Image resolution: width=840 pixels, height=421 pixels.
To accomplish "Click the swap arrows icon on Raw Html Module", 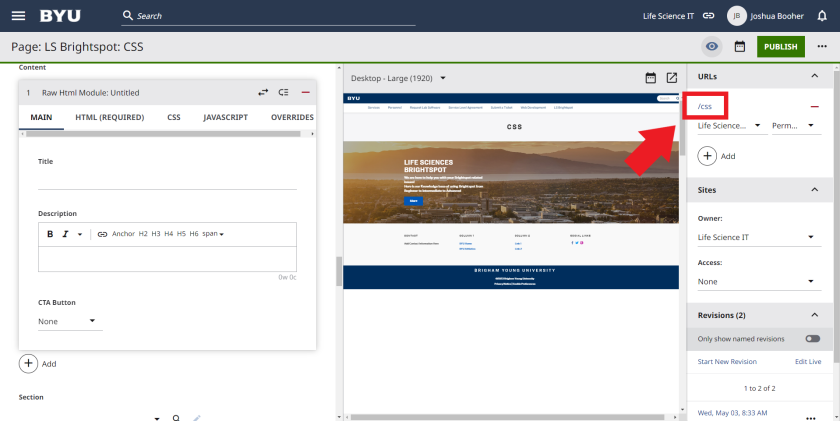I will 262,92.
